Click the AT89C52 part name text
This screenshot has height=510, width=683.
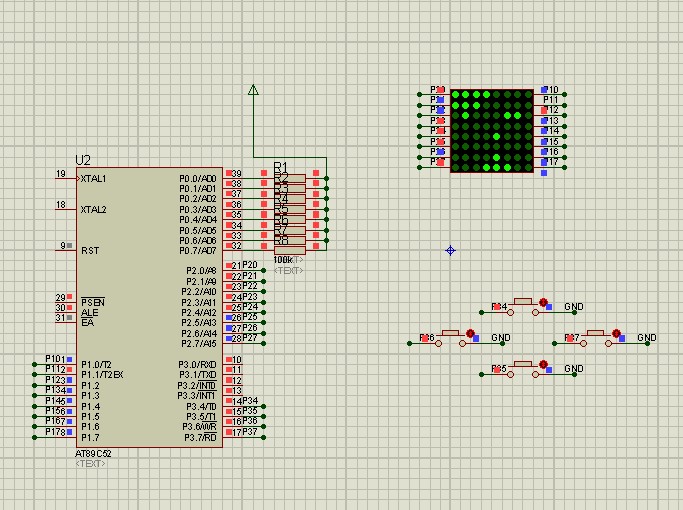(93, 453)
